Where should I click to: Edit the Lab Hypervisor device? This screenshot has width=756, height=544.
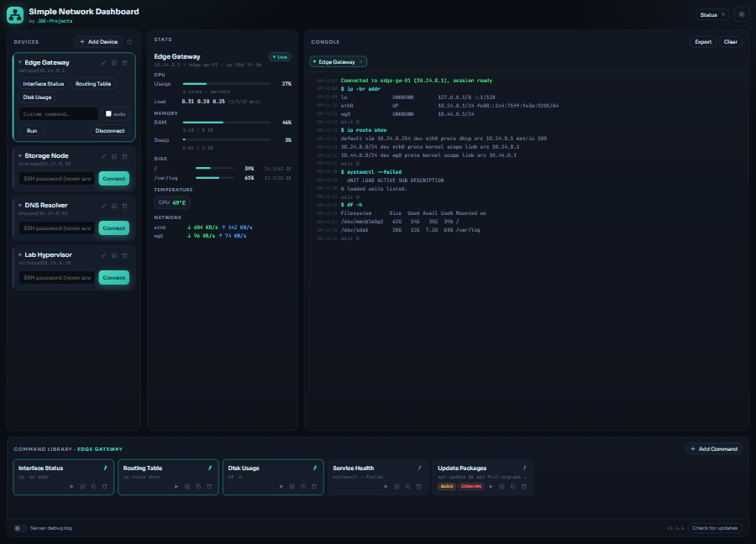coord(114,256)
